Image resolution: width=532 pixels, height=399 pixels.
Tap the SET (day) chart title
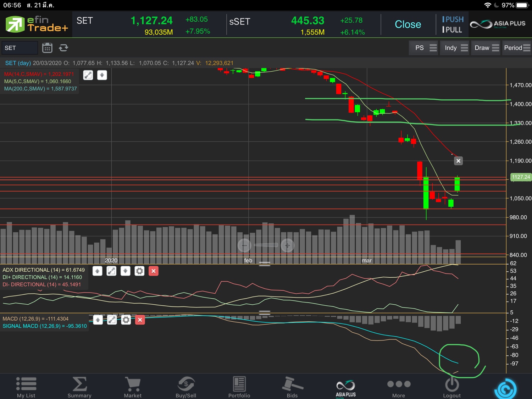18,63
